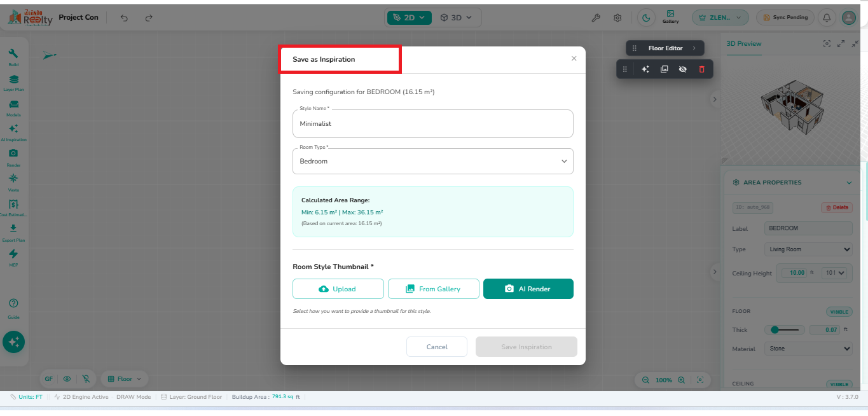Expand the Floor Editor chevron
The image size is (868, 416).
(x=694, y=48)
